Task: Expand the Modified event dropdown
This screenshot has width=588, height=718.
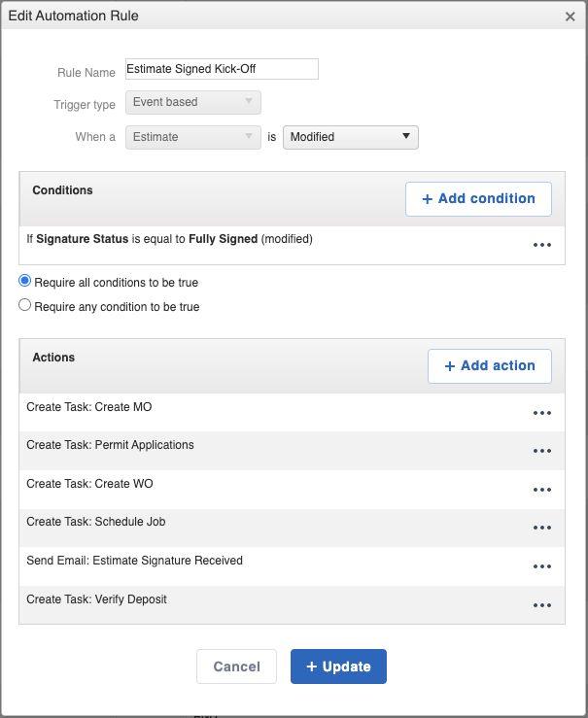Action: point(350,137)
